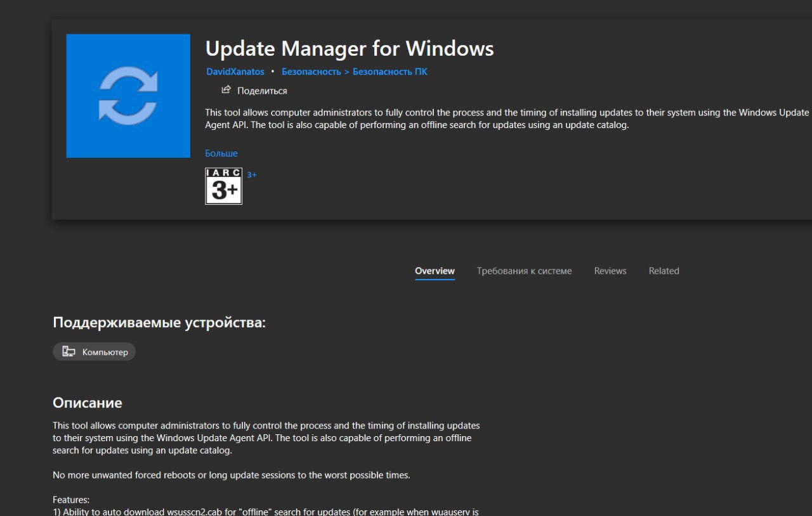Click the Update Manager for Windows title
812x516 pixels.
click(x=350, y=48)
